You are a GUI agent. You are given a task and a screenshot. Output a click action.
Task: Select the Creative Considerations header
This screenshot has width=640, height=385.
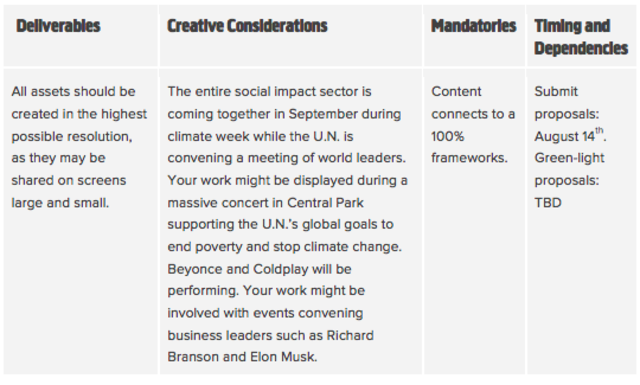247,26
